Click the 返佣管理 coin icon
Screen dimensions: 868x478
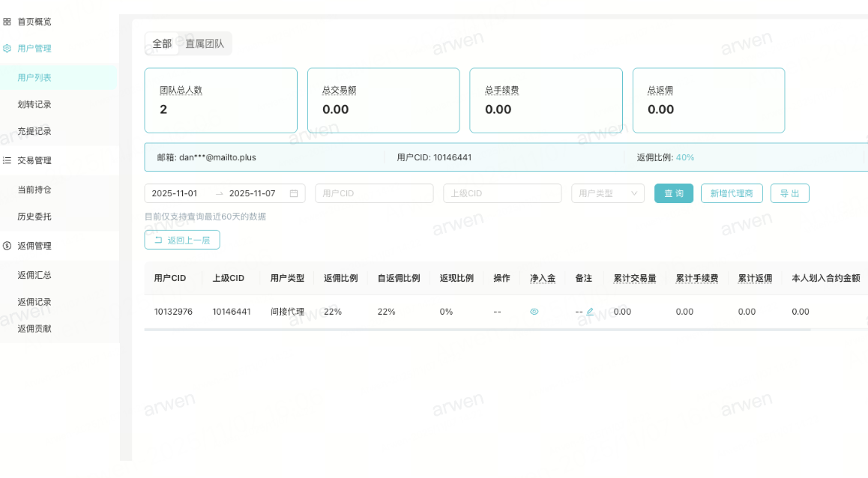click(7, 246)
